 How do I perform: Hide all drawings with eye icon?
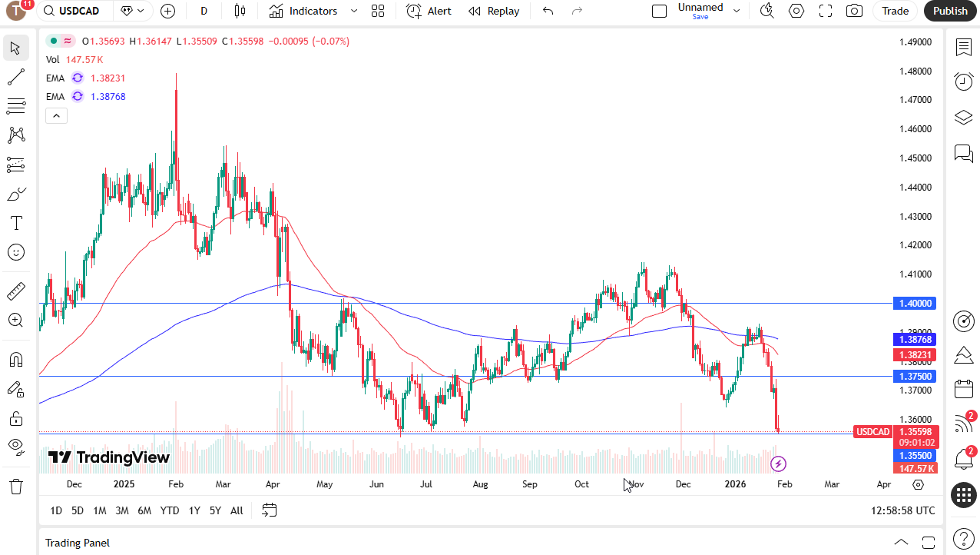tap(15, 447)
